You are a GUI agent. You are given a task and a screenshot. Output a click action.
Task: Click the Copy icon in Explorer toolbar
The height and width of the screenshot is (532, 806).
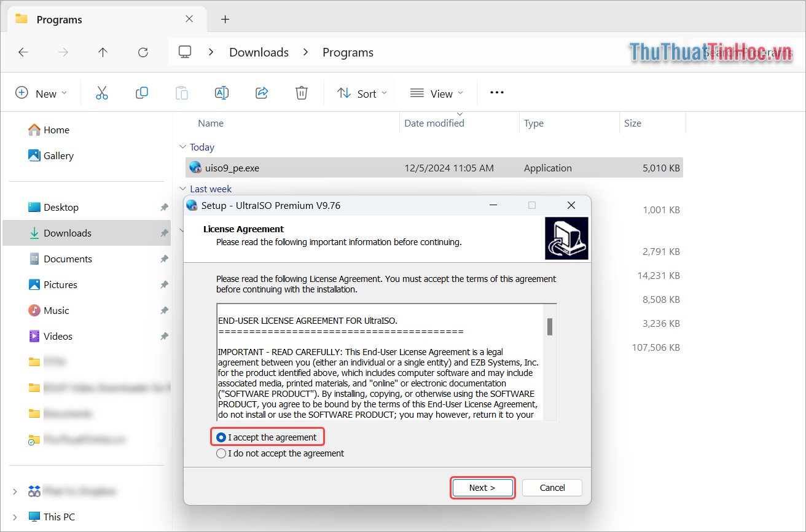pyautogui.click(x=142, y=93)
